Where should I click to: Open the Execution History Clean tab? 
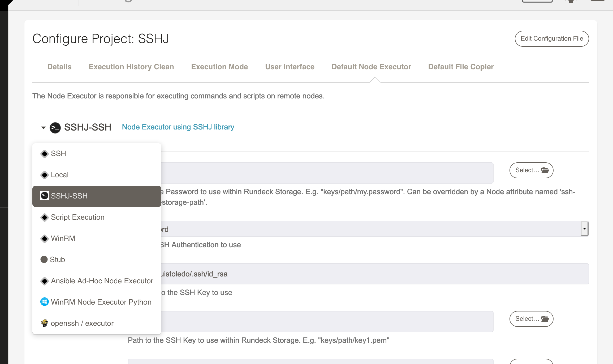(x=131, y=67)
